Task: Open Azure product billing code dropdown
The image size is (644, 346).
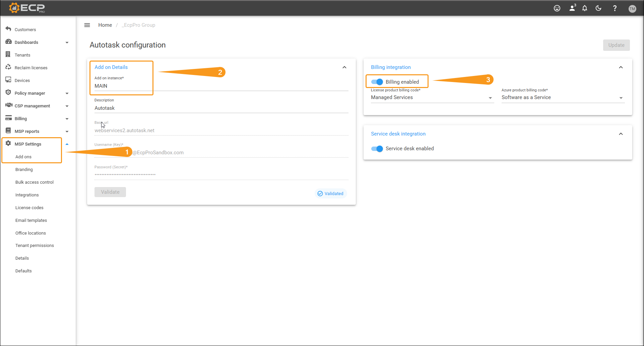Action: (563, 97)
